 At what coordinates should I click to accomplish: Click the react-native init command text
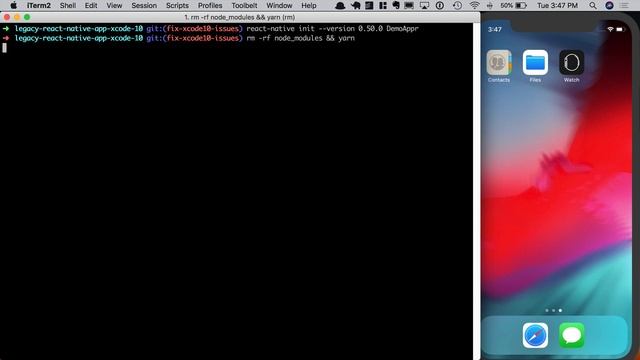(x=333, y=29)
